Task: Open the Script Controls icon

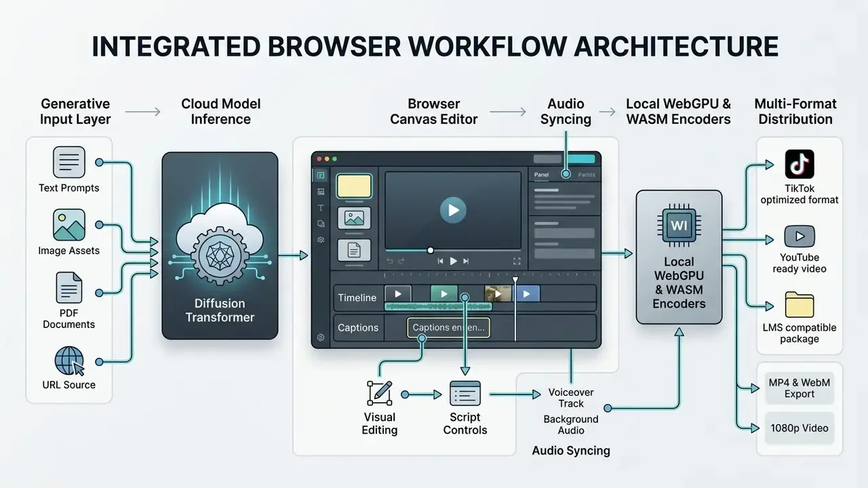Action: [465, 394]
